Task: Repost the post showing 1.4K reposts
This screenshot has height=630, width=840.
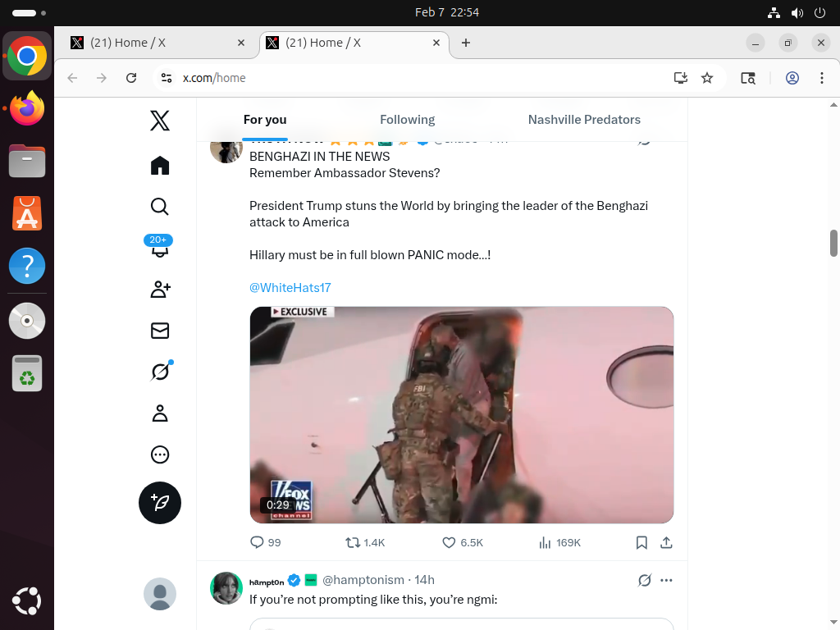Action: [353, 543]
